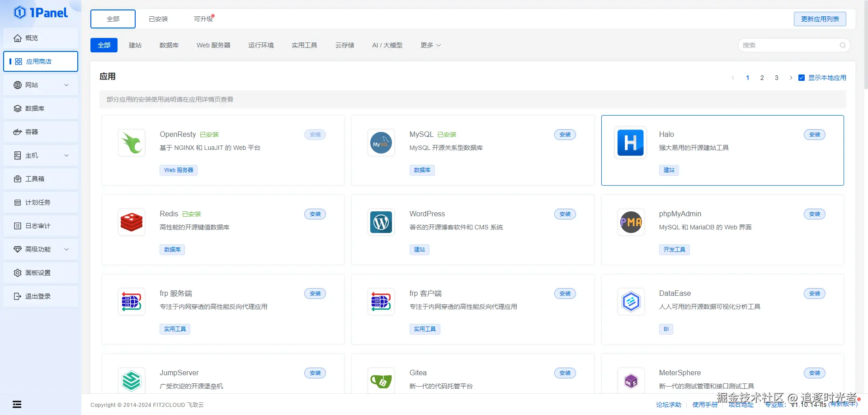
Task: Click the search magnifier icon
Action: click(x=842, y=45)
